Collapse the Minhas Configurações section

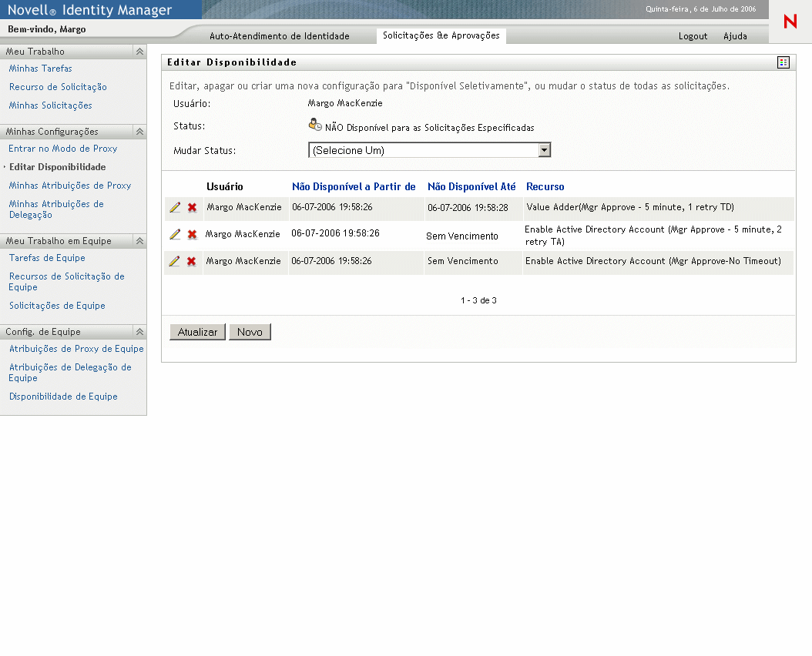(x=139, y=132)
